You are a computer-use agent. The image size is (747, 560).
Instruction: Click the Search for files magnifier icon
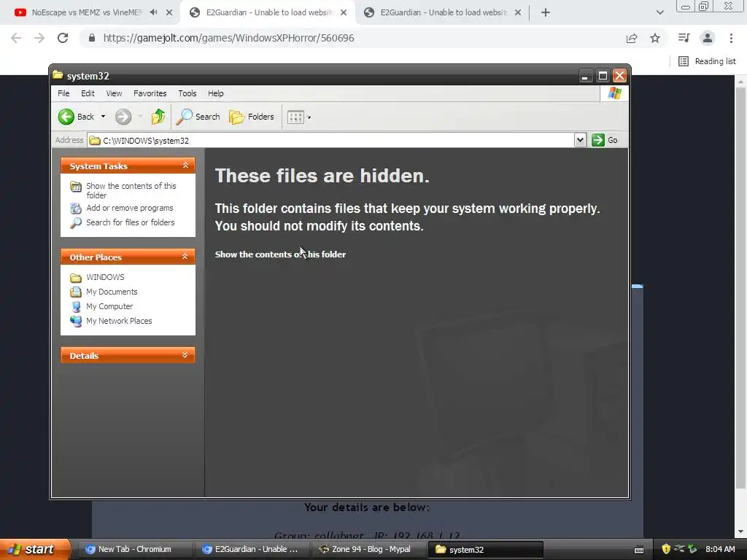pyautogui.click(x=76, y=222)
